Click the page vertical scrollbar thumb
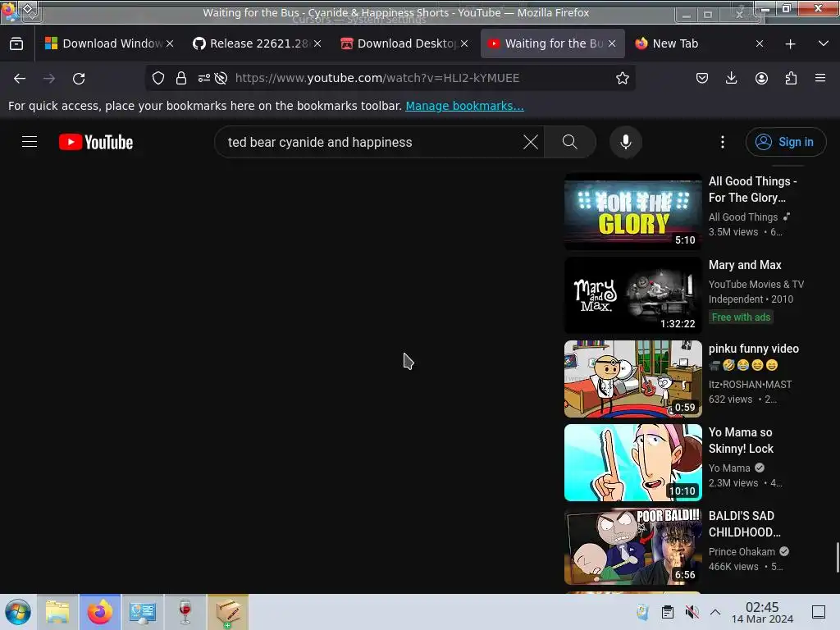Image resolution: width=840 pixels, height=630 pixels. click(x=838, y=557)
